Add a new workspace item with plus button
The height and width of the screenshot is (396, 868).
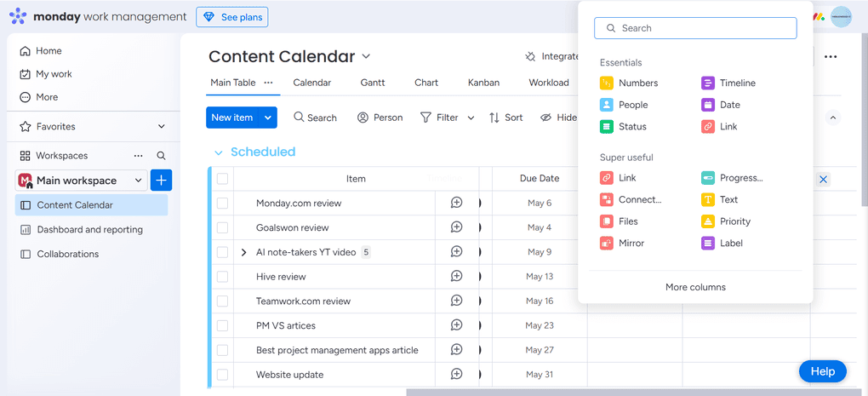point(161,180)
